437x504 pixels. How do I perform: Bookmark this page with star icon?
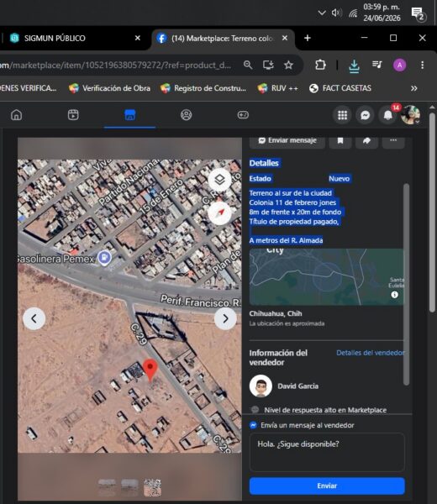[x=288, y=66]
